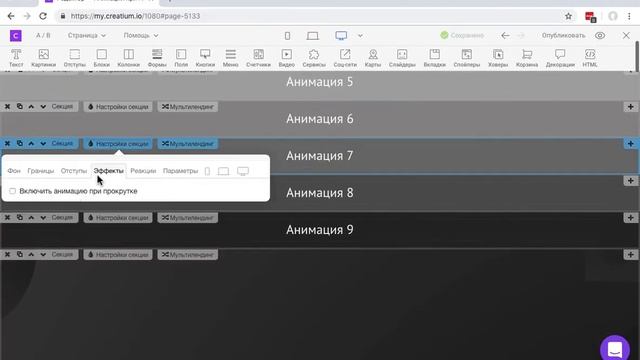Open the Отступы tab in popup

click(74, 171)
